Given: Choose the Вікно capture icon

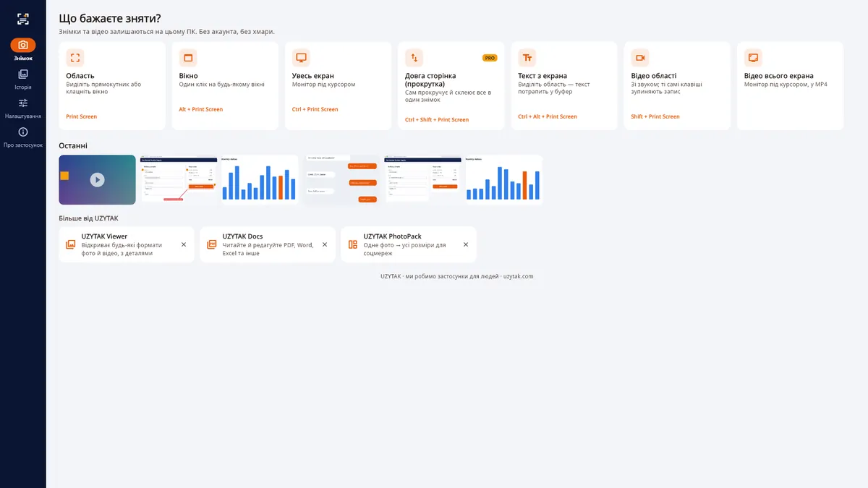Looking at the screenshot, I should pyautogui.click(x=188, y=58).
